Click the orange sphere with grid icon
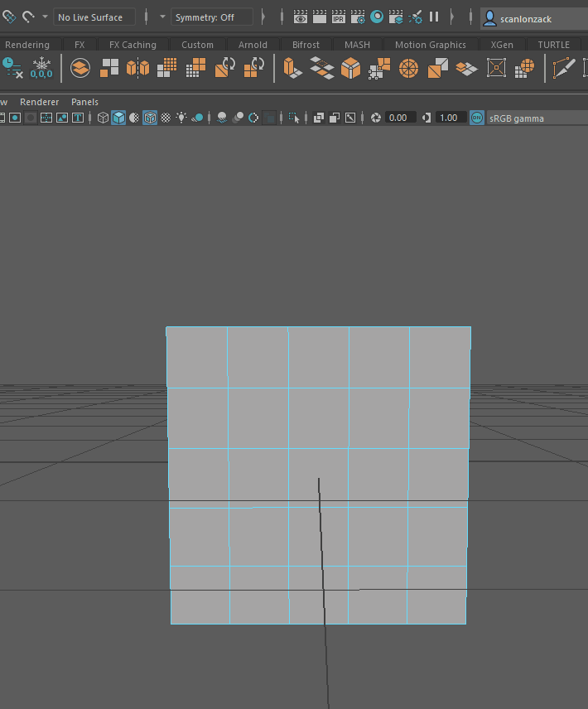Screen dimensions: 588x709 point(525,68)
